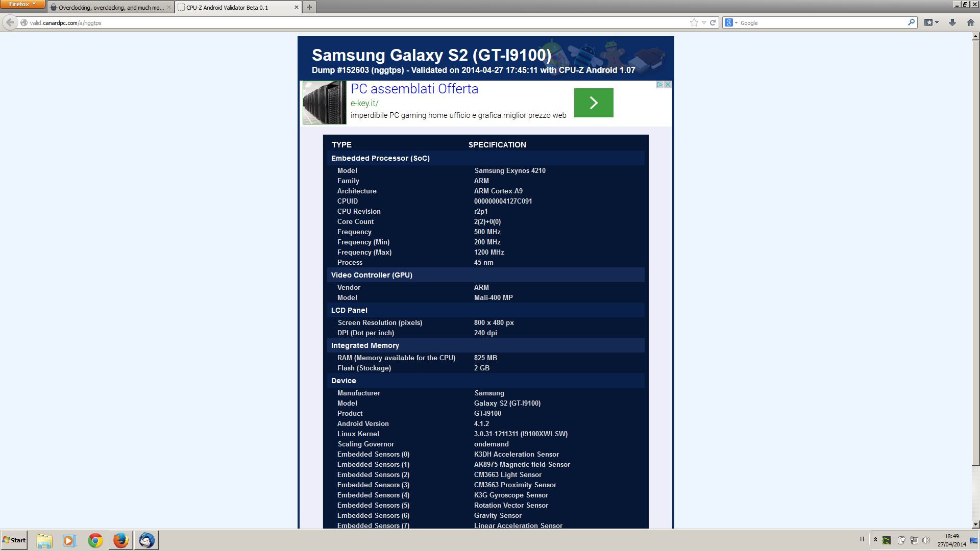The width and height of the screenshot is (980, 551).
Task: Go back with the browser back arrow
Action: 10,22
